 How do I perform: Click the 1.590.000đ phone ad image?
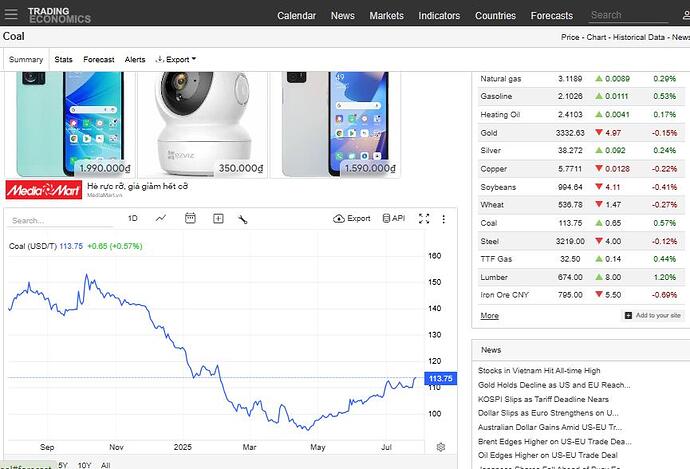tap(335, 125)
